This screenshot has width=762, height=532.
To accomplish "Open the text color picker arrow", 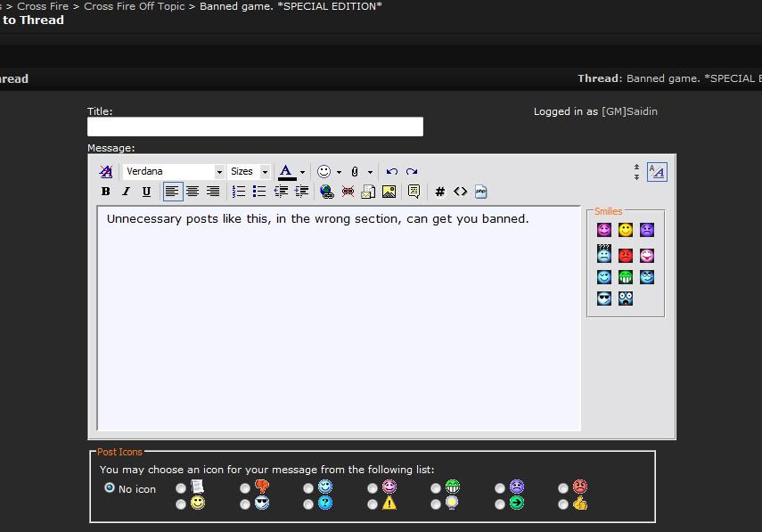I will (302, 172).
